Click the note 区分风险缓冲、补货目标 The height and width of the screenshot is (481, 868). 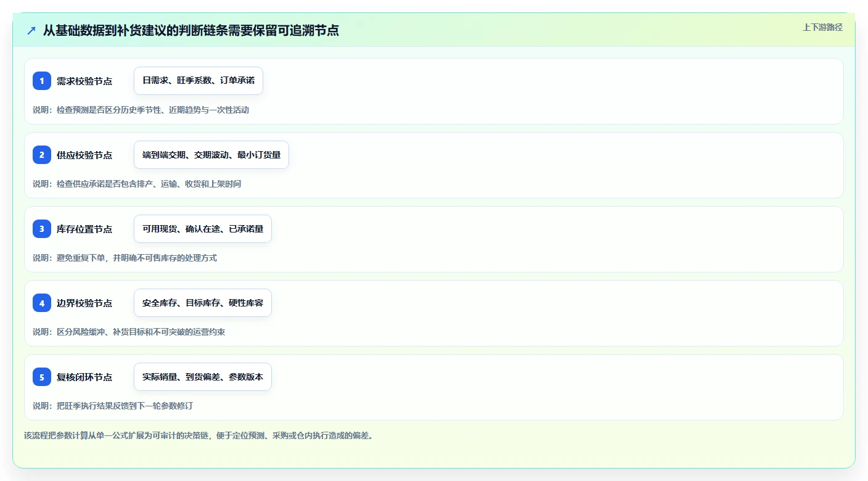129,332
